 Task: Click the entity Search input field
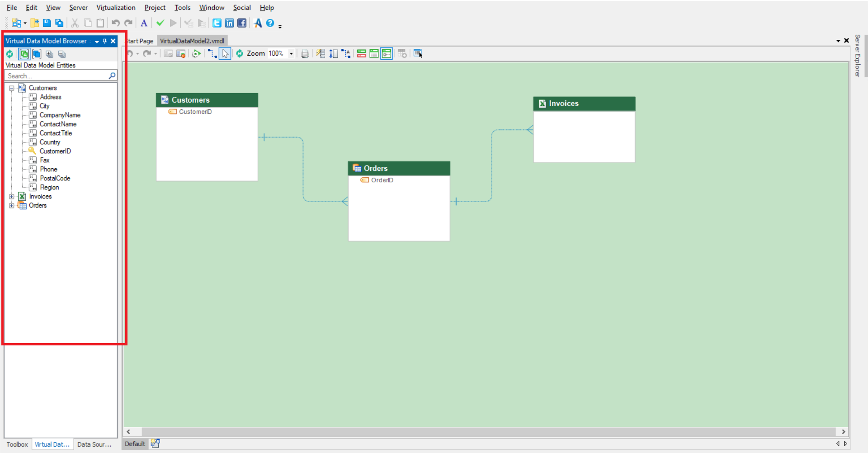[57, 76]
